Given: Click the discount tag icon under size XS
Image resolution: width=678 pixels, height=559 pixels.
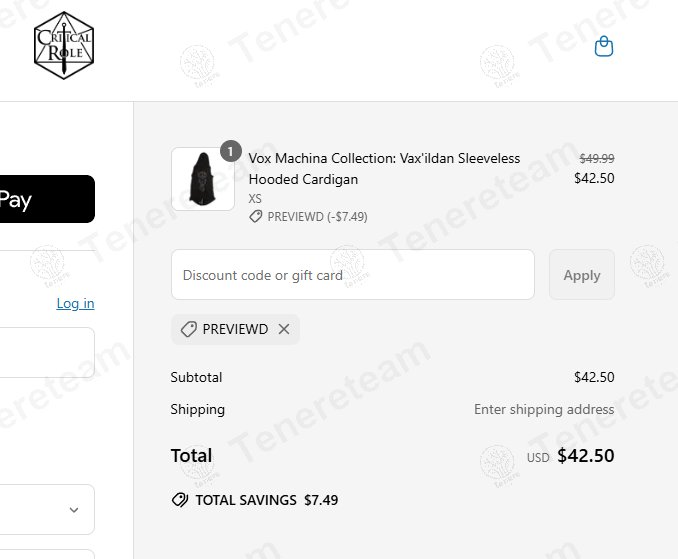Looking at the screenshot, I should pos(256,216).
